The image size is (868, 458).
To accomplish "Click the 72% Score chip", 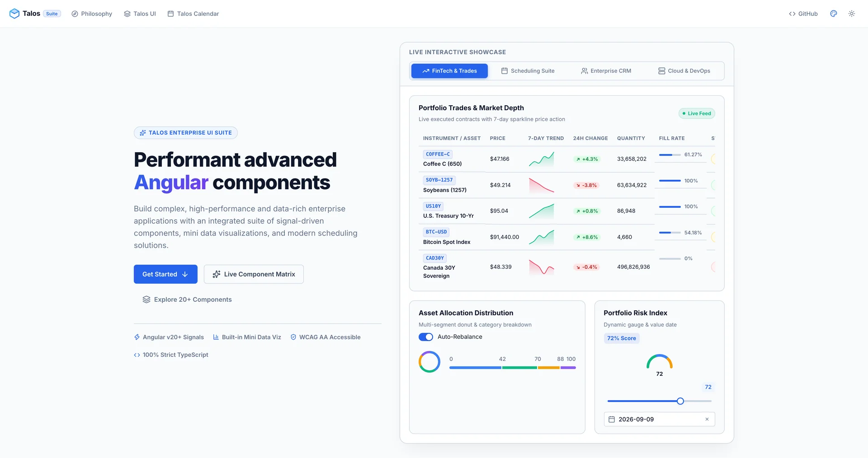I will 622,338.
